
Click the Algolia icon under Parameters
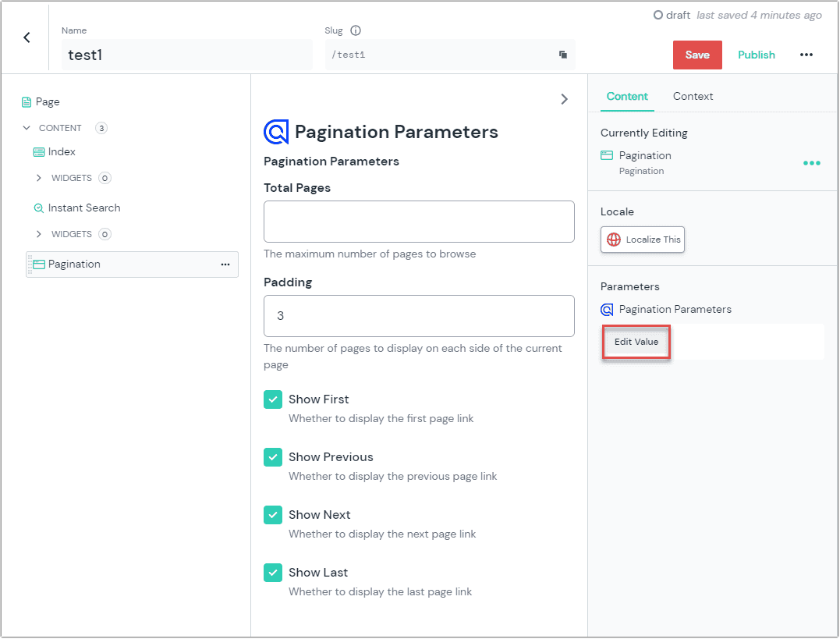coord(607,310)
